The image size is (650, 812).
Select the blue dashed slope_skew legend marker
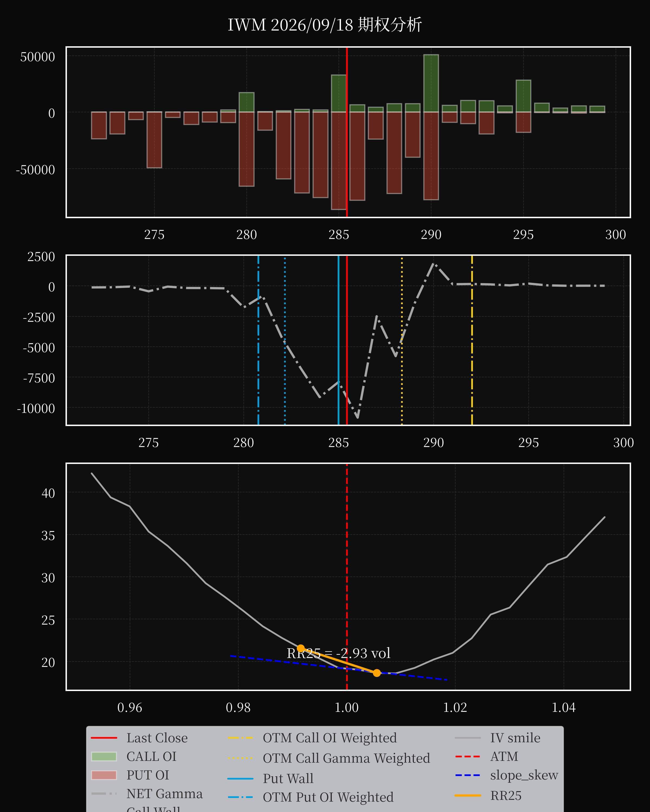point(468,775)
